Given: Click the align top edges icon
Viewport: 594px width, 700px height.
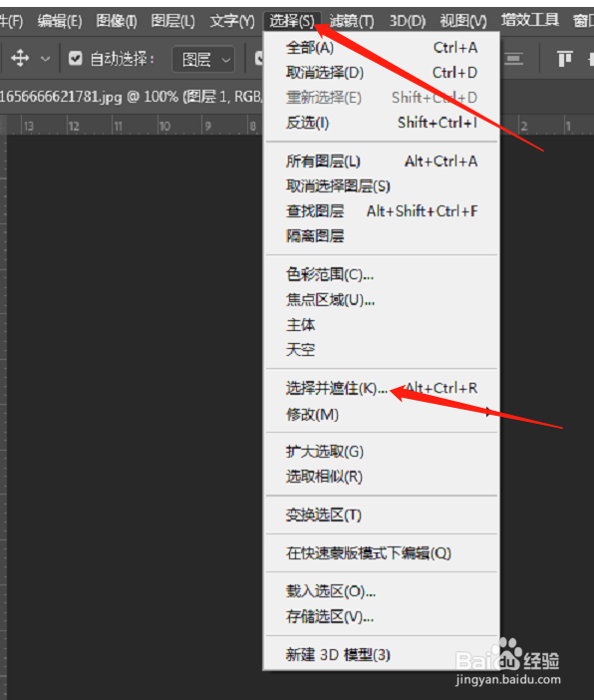Looking at the screenshot, I should click(564, 59).
